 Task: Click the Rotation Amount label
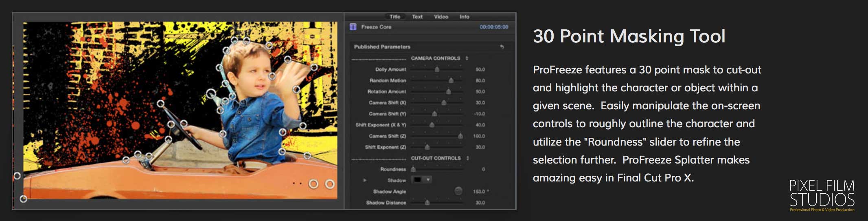[x=387, y=92]
